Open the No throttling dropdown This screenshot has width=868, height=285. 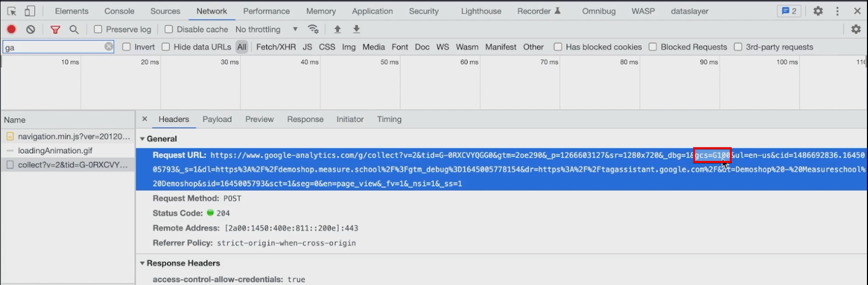pyautogui.click(x=266, y=29)
